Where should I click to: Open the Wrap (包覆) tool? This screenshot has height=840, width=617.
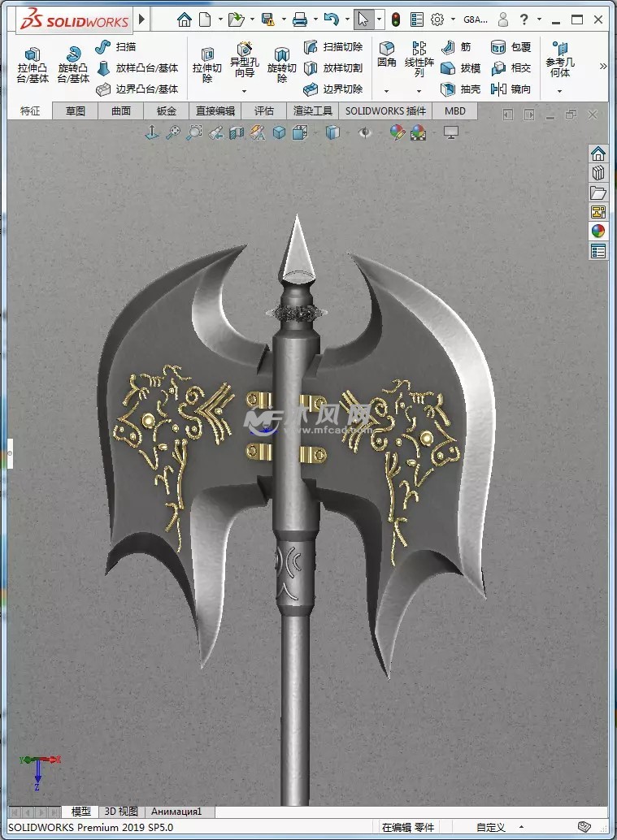(511, 47)
